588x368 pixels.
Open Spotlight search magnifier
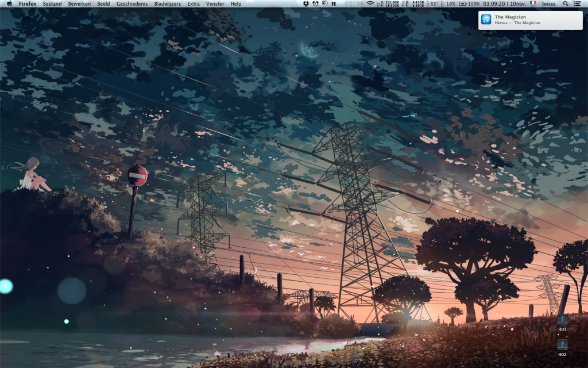[566, 3]
